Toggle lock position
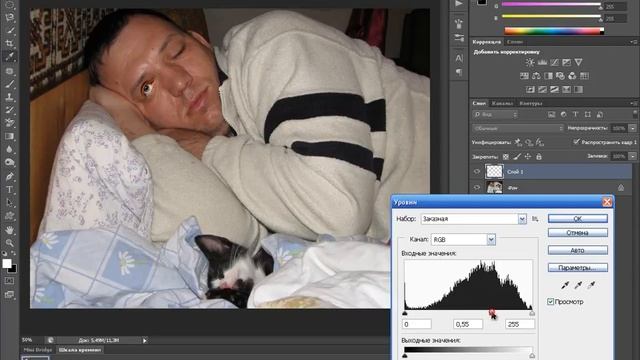Screen dimensions: 640x360 tap(528, 157)
